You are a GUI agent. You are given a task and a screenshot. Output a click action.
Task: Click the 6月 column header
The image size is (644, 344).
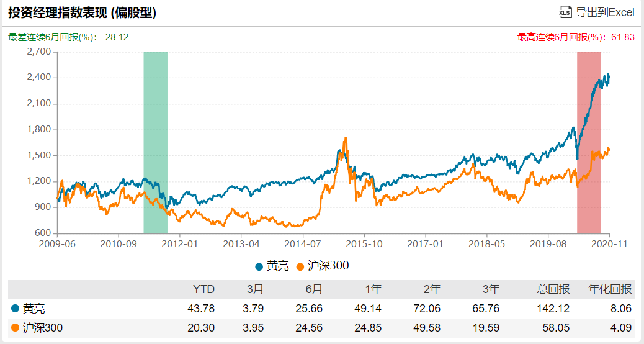[x=314, y=289]
